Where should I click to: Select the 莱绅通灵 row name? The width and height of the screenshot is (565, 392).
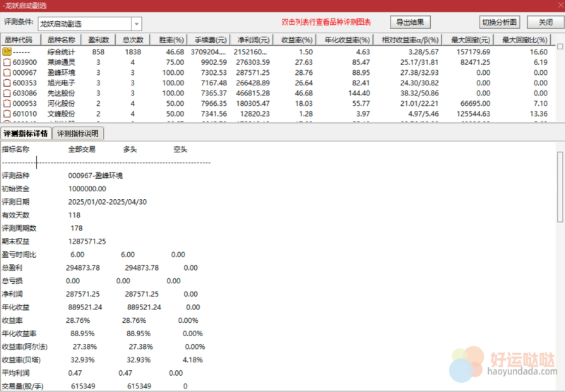(x=61, y=62)
